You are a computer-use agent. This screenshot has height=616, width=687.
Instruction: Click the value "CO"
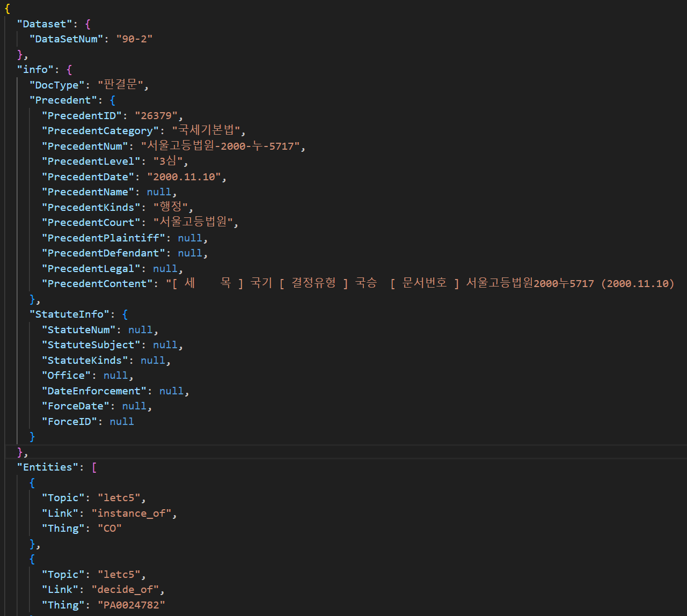tap(109, 529)
